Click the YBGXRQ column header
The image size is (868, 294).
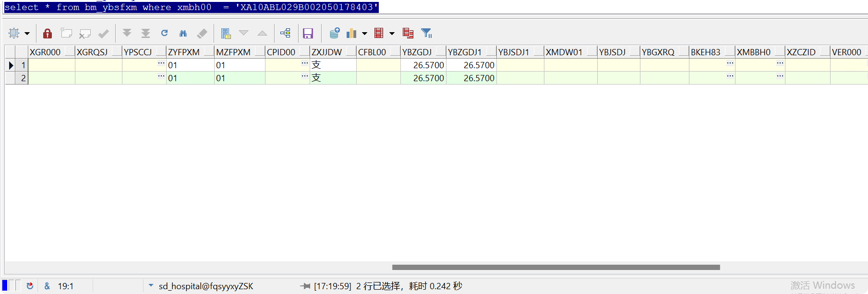pyautogui.click(x=665, y=52)
